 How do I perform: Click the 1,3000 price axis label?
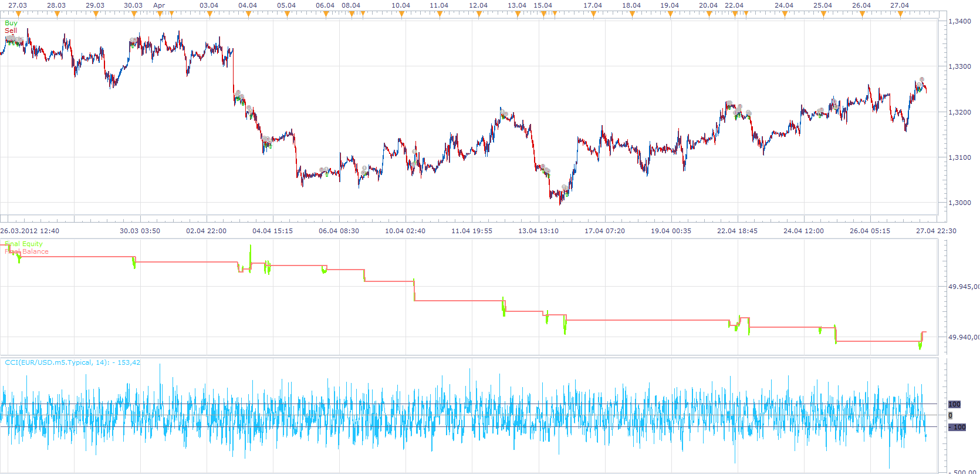click(959, 203)
